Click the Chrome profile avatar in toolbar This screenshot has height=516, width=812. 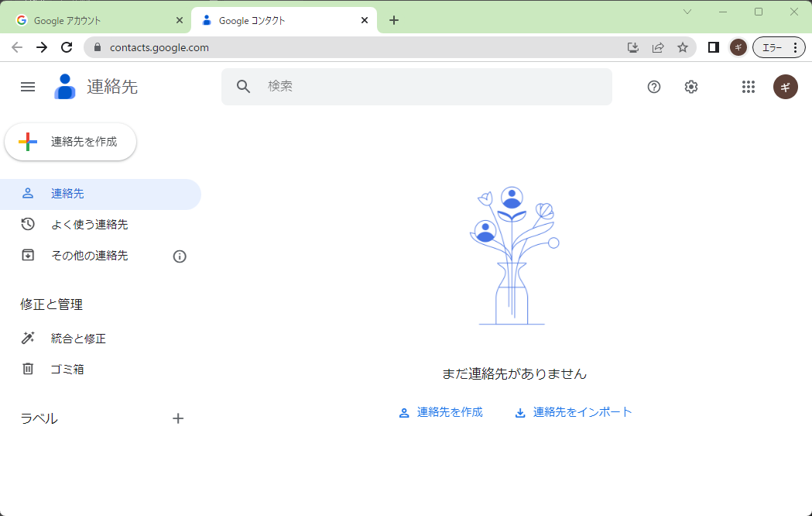(738, 48)
